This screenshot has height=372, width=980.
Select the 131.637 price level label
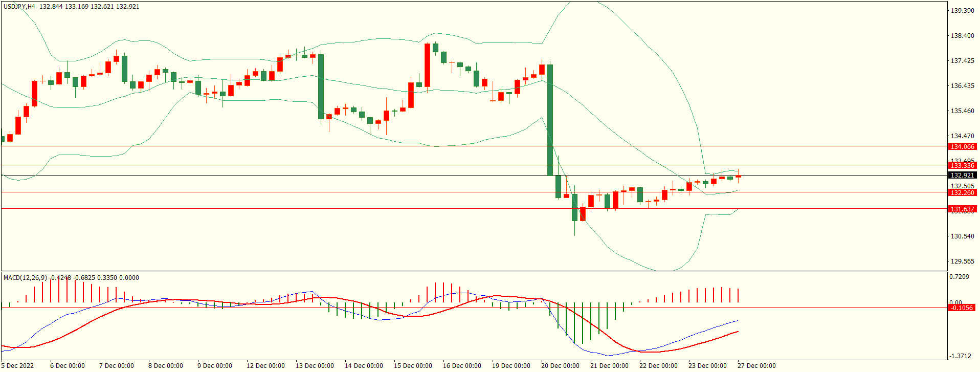click(962, 209)
